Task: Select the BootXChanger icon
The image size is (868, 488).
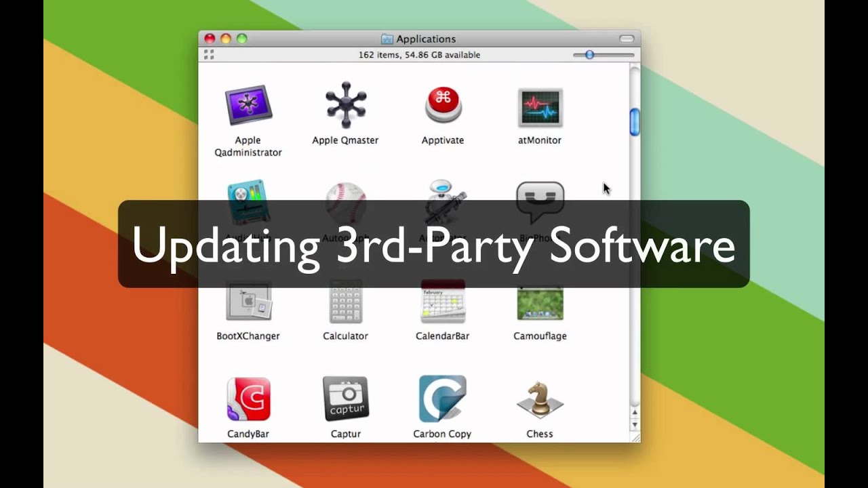Action: [x=248, y=301]
